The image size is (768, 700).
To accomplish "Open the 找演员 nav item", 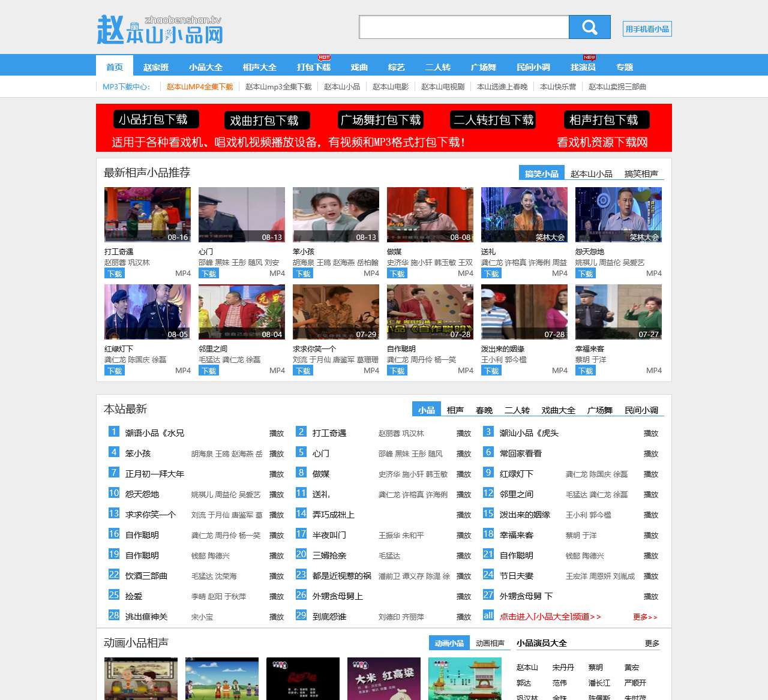I will point(583,67).
